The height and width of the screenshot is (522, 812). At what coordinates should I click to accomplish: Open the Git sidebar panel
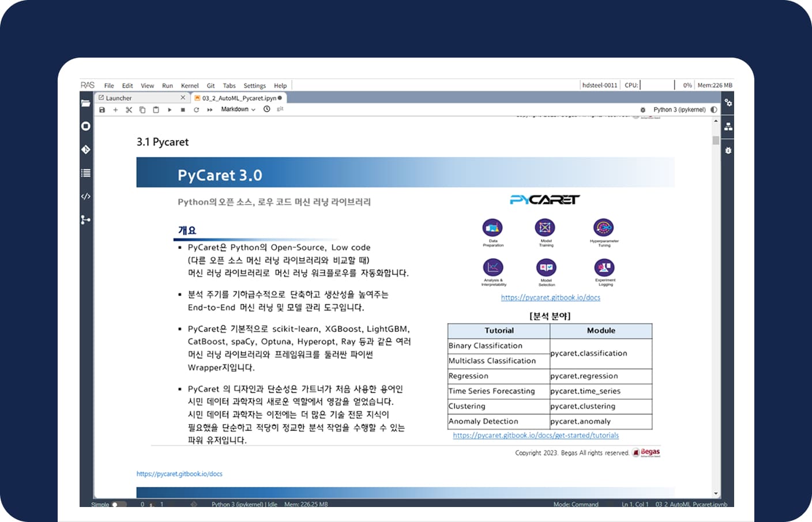pyautogui.click(x=86, y=149)
